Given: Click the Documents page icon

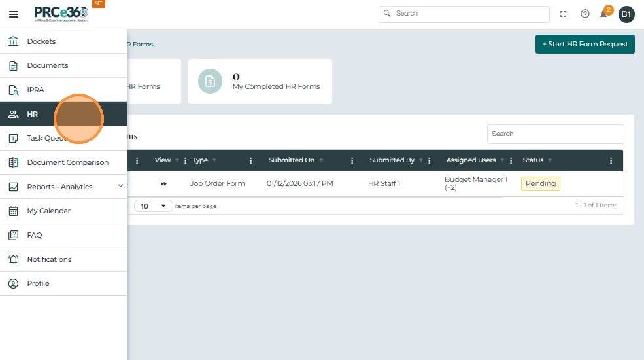Looking at the screenshot, I should [x=14, y=65].
